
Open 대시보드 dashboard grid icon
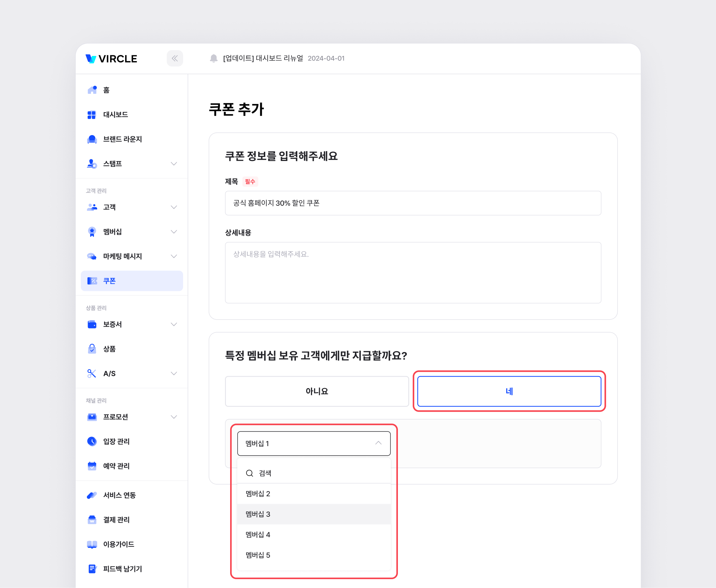(x=92, y=115)
